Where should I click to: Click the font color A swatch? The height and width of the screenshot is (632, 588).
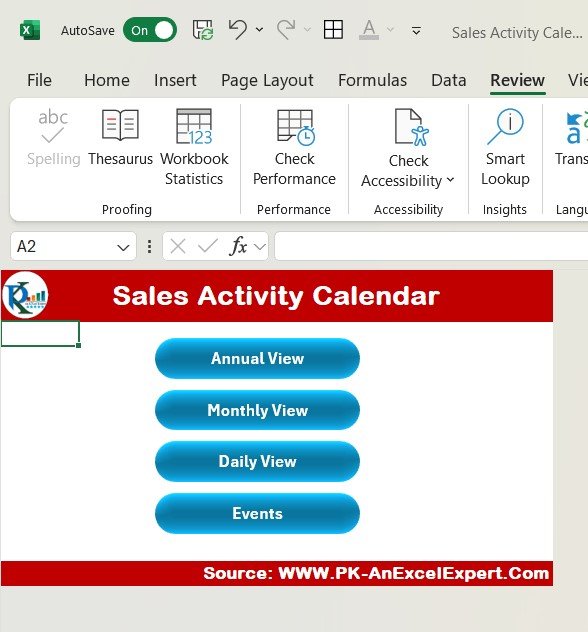(369, 30)
